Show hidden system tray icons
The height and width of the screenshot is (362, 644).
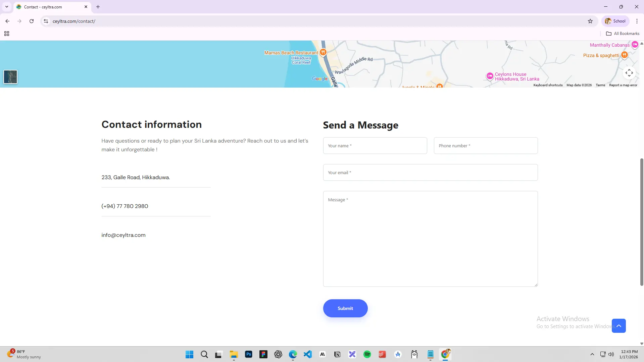point(592,354)
